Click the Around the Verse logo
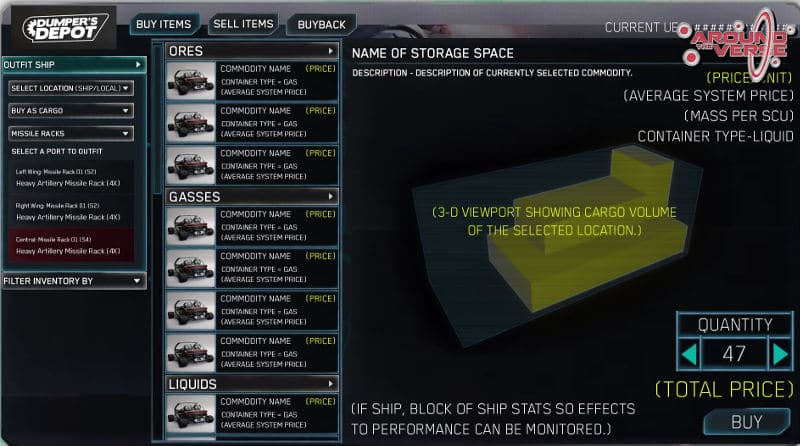 pyautogui.click(x=737, y=42)
